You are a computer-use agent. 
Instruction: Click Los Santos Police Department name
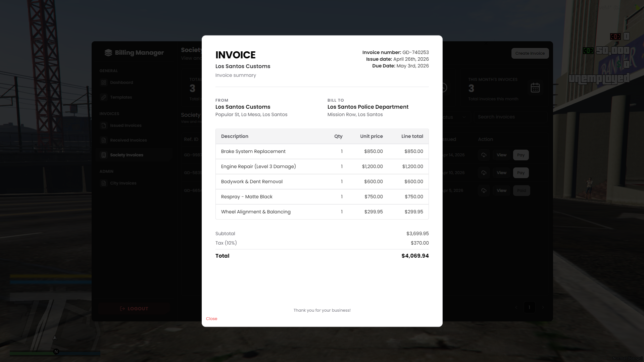(x=368, y=107)
